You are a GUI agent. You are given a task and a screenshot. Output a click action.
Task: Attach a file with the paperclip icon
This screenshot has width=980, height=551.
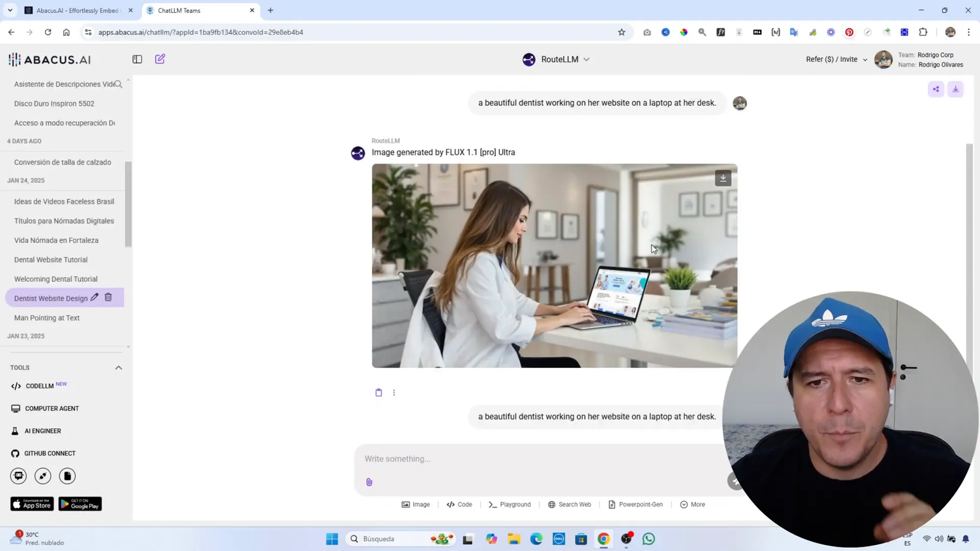pyautogui.click(x=369, y=482)
